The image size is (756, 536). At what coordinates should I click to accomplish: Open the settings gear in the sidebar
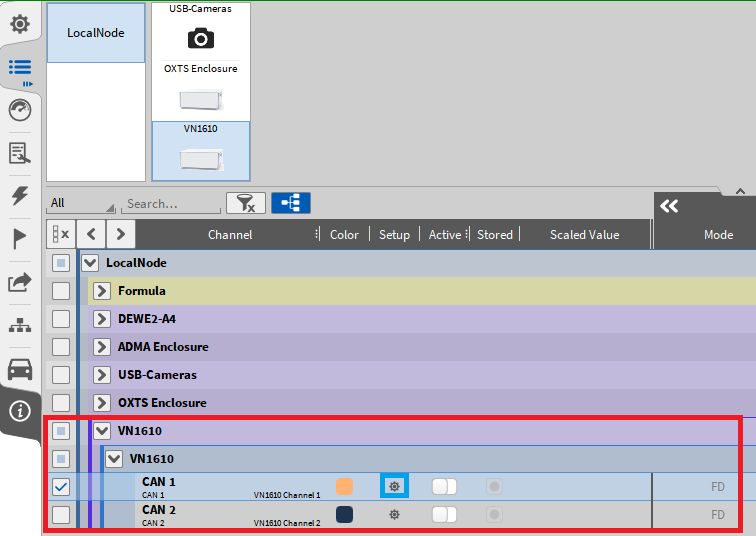coord(19,22)
